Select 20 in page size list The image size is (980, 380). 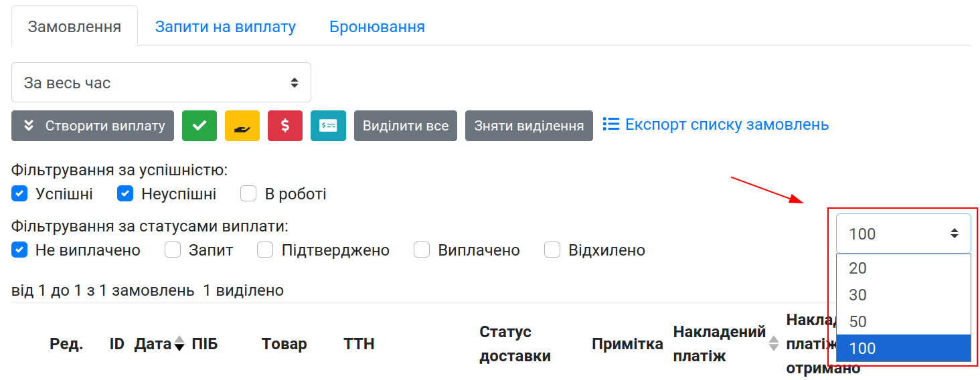pyautogui.click(x=903, y=268)
